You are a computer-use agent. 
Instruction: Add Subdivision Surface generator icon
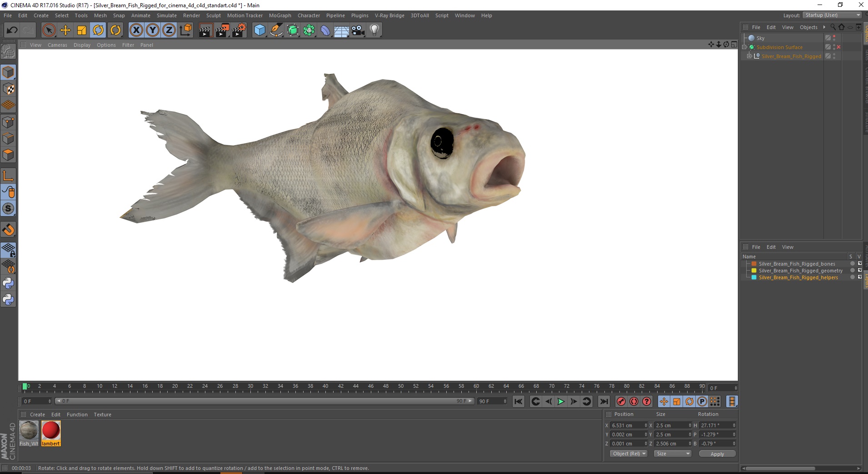[x=293, y=30]
